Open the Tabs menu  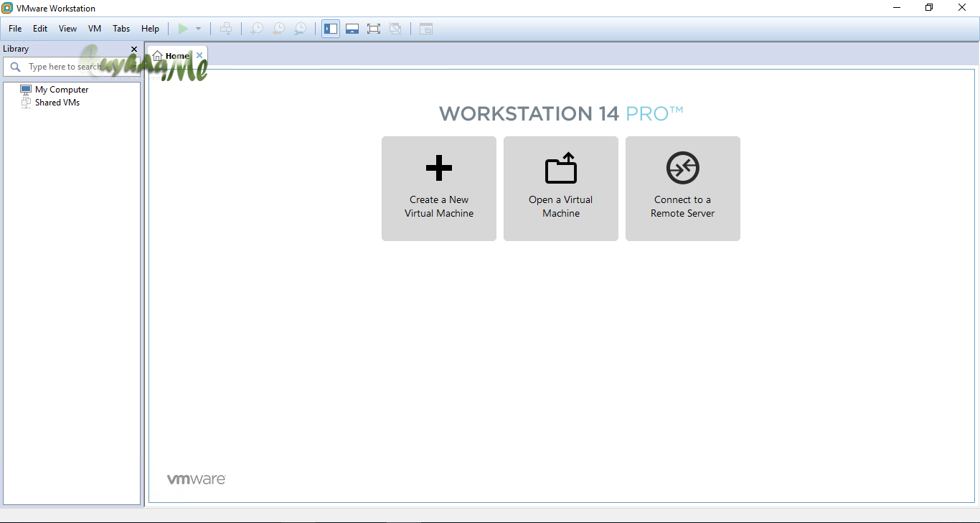point(121,29)
